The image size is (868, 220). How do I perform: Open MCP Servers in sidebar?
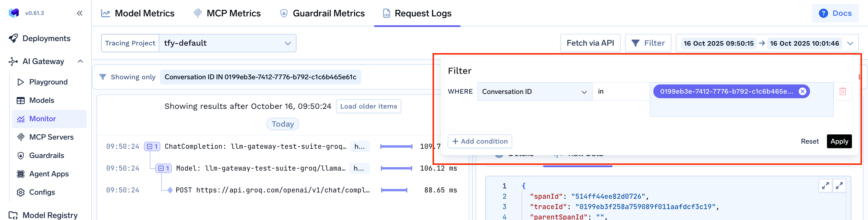click(x=51, y=137)
